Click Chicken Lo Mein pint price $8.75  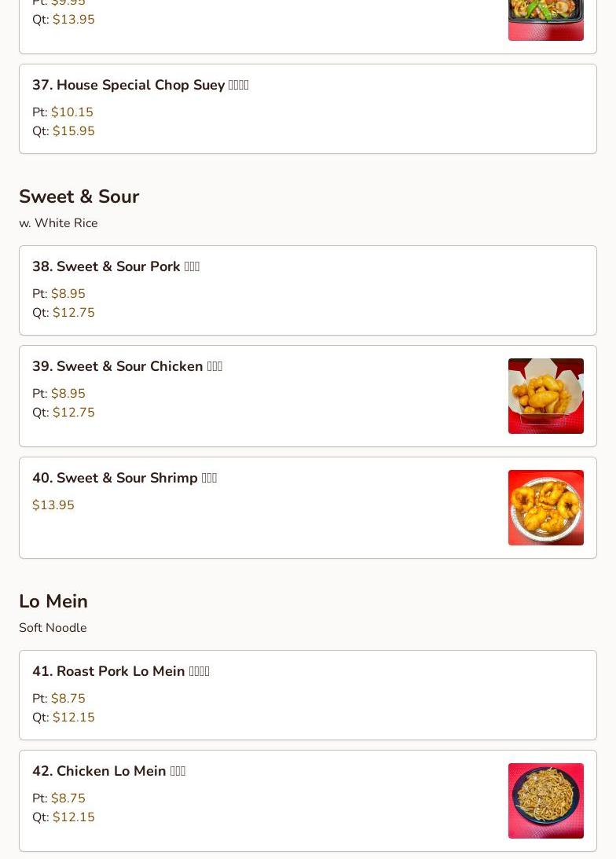[x=68, y=798]
